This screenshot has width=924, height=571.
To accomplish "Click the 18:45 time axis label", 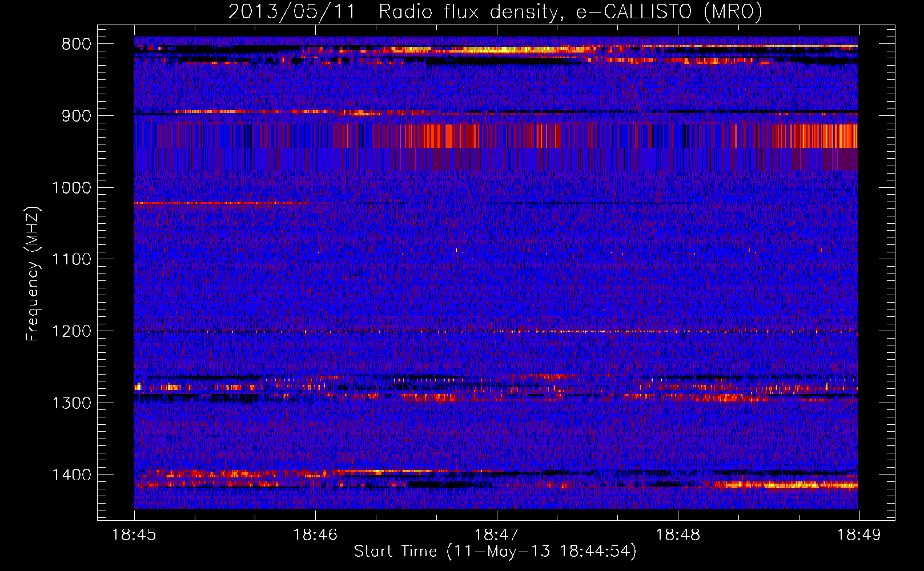I will point(134,535).
